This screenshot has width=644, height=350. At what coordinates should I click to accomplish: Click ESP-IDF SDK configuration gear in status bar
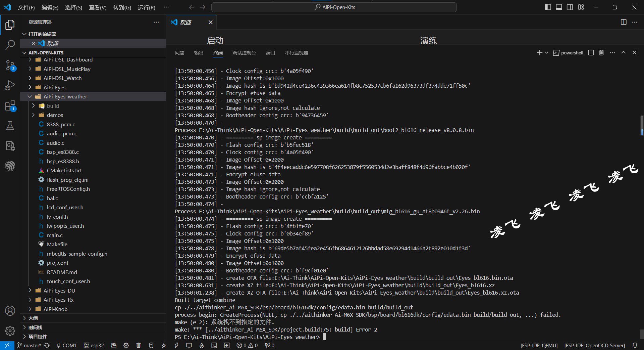pos(126,345)
